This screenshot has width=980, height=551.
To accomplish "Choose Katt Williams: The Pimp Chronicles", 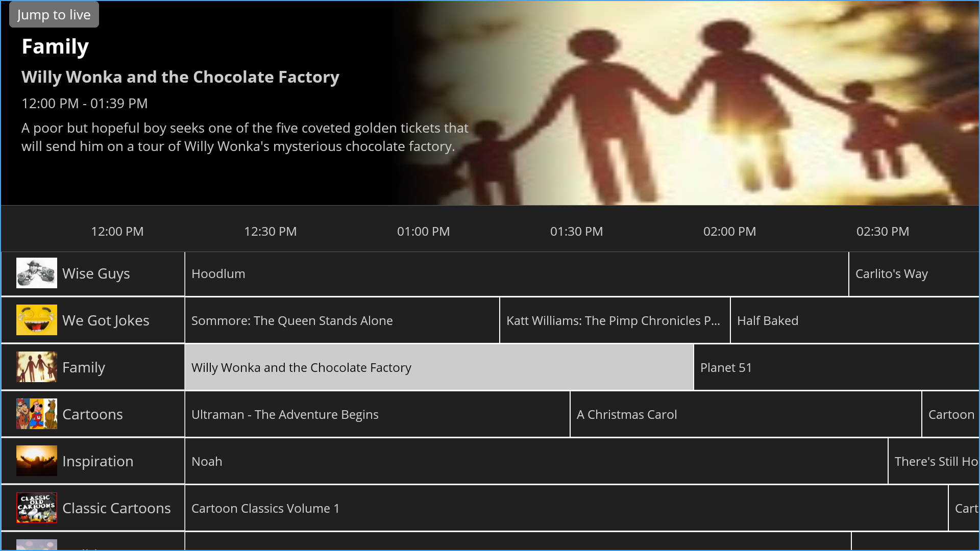I will (x=614, y=321).
